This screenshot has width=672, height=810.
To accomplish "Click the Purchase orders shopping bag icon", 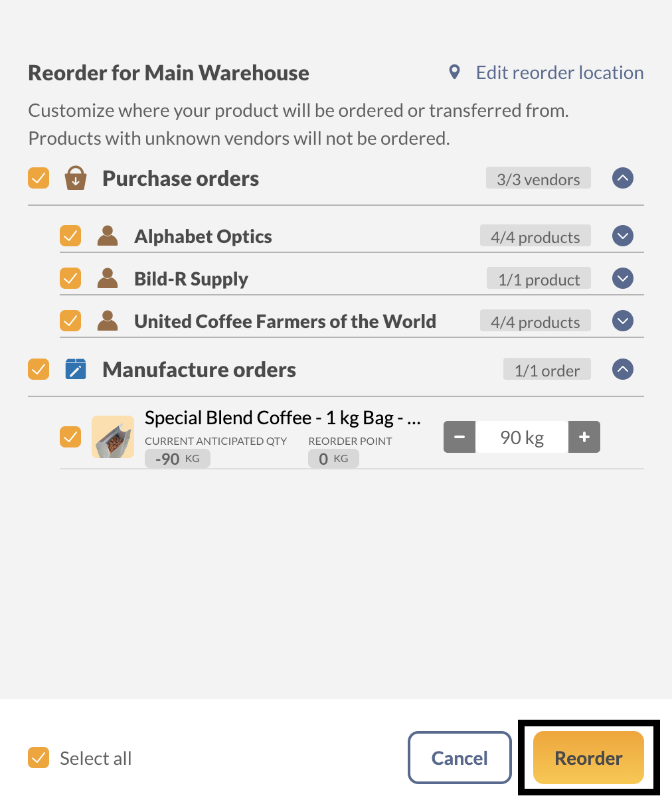I will pyautogui.click(x=75, y=178).
